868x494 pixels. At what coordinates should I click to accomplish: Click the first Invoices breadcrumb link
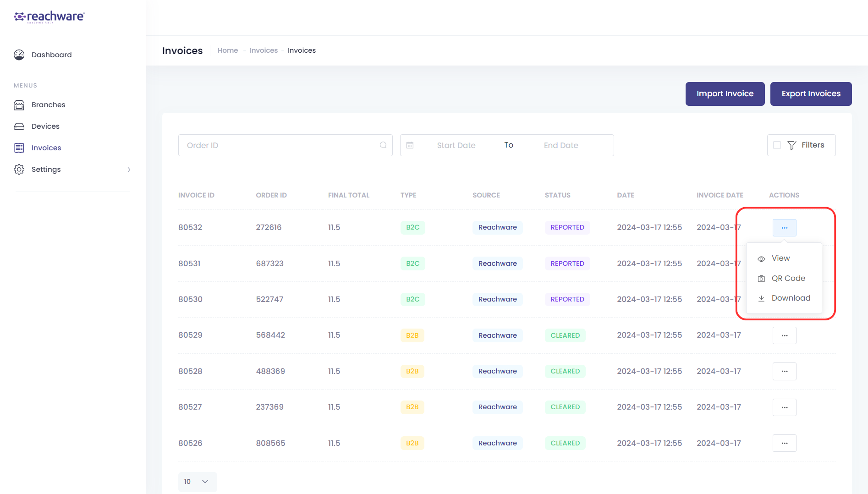(264, 50)
